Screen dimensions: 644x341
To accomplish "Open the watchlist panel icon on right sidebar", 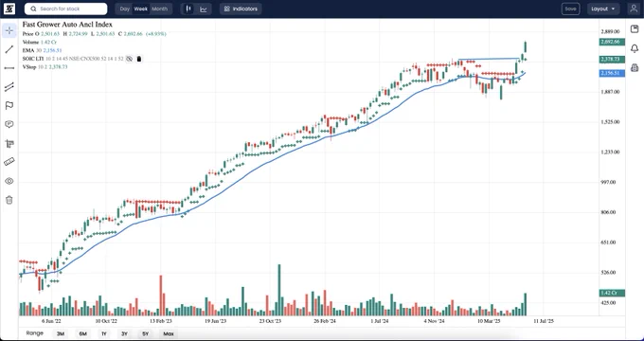I will [x=635, y=28].
